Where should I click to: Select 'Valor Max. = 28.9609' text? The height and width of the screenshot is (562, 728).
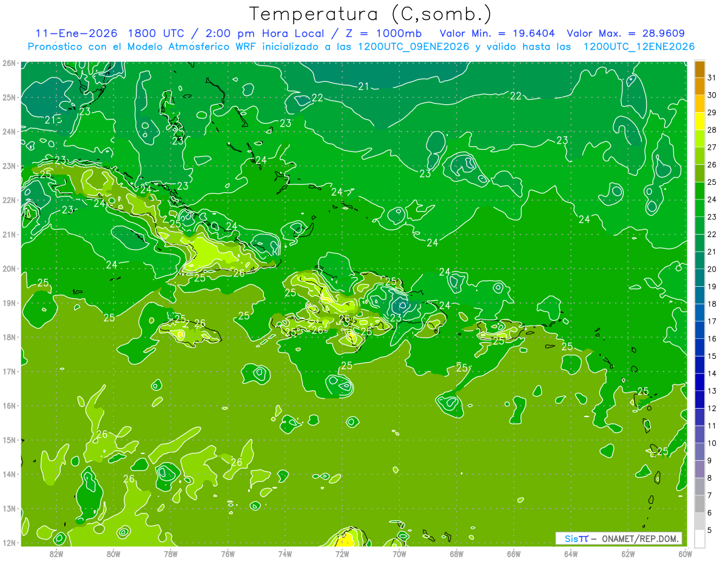click(626, 33)
